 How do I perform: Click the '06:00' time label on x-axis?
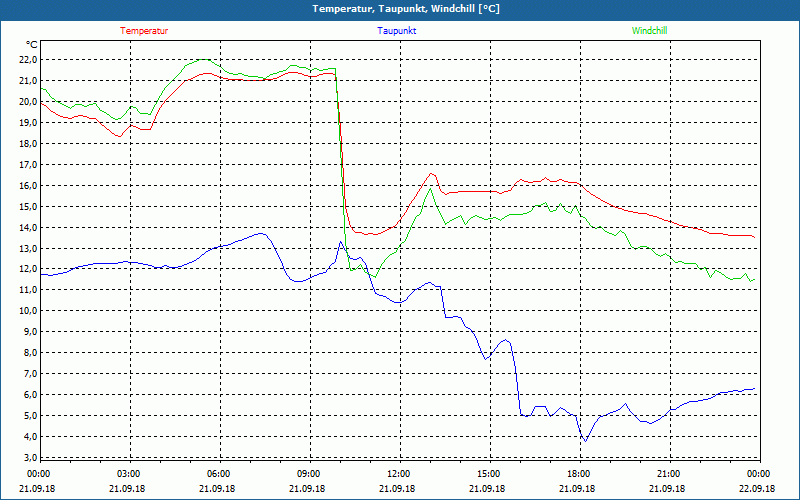218,474
